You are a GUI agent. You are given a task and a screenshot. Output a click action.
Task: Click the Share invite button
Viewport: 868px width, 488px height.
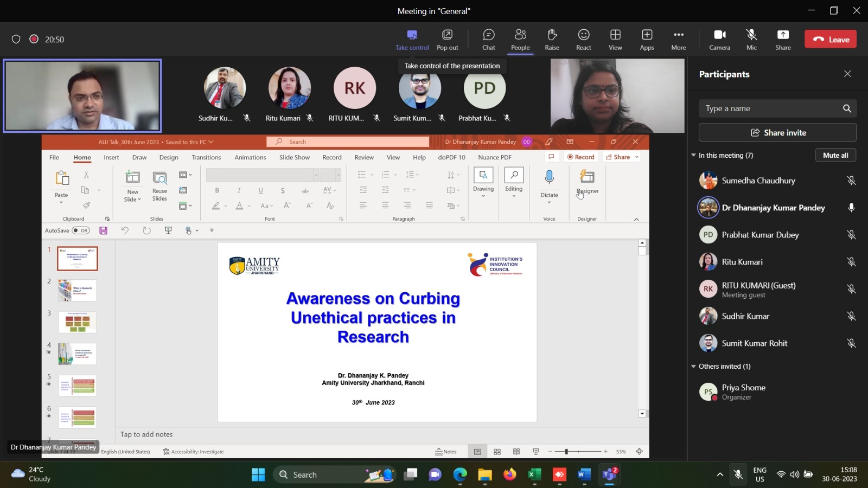tap(777, 132)
